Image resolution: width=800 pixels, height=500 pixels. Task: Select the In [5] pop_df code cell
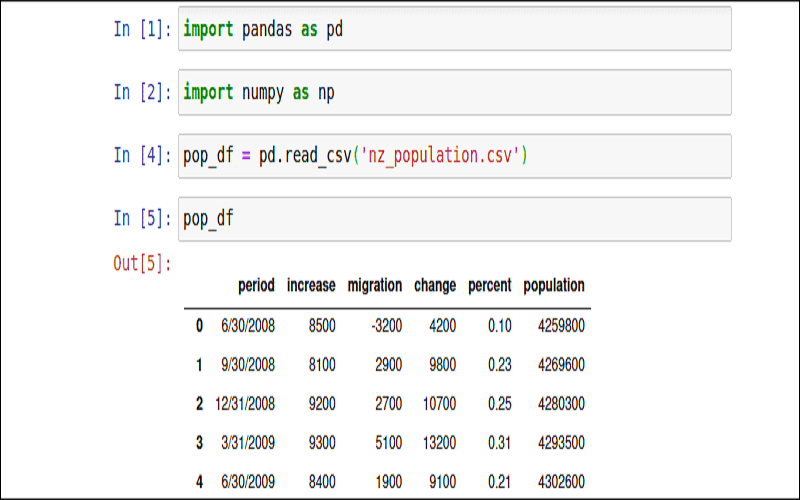(x=455, y=219)
